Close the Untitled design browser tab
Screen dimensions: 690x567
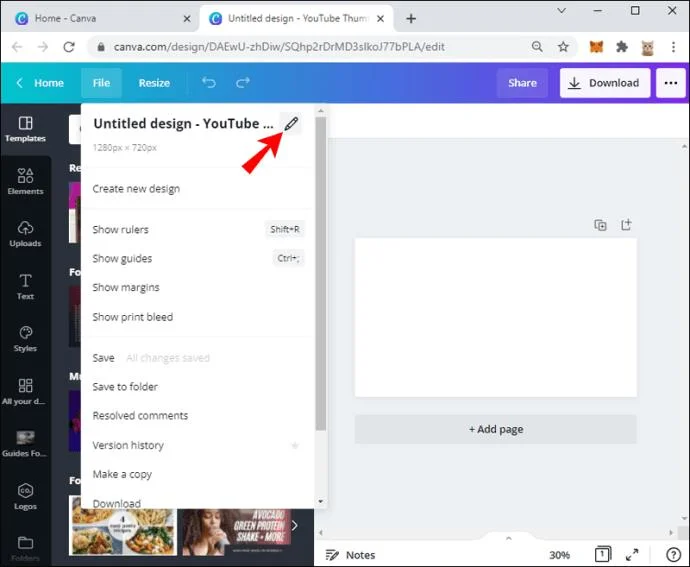pos(381,18)
